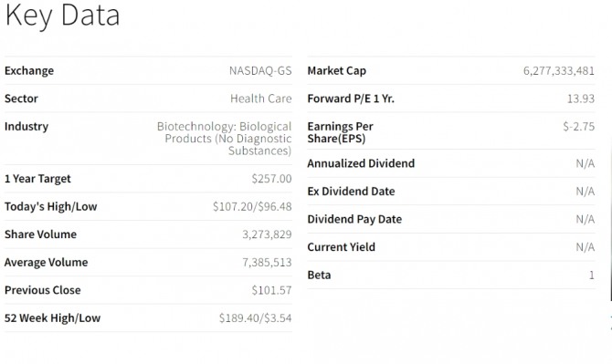Click the Key Data heading
Image resolution: width=612 pixels, height=364 pixels.
pyautogui.click(x=62, y=16)
